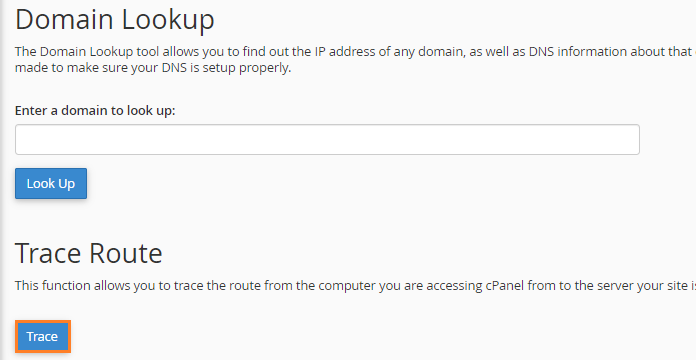Start a trace with the Trace button
The image size is (696, 360).
pyautogui.click(x=43, y=336)
